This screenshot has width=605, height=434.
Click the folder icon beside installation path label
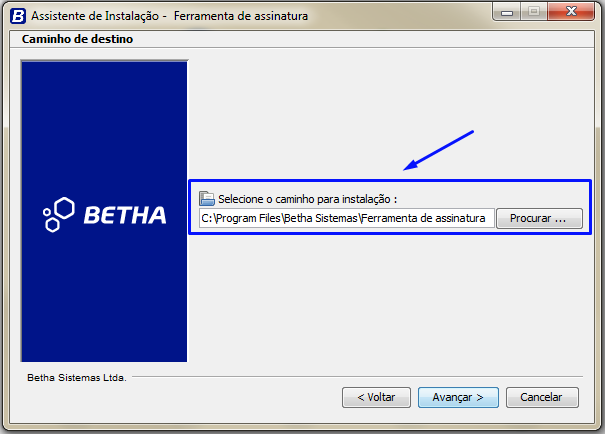tap(207, 198)
